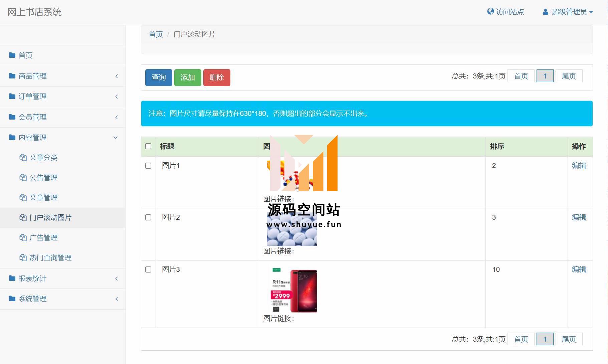Screen dimensions: 608x364
Task: Click the folder icon beside 会员管理
Action: click(x=12, y=117)
